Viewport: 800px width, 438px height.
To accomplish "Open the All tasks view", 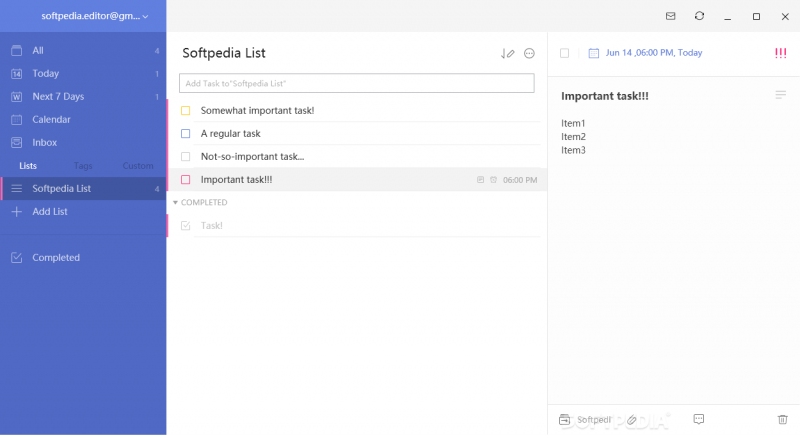I will pyautogui.click(x=83, y=51).
